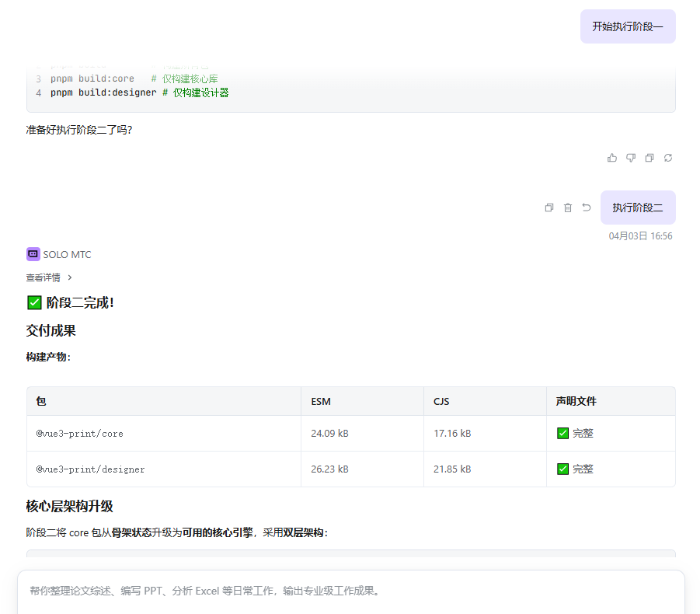Select the @vue3-print/designer table cell
Screen dimensions: 700x614
pos(90,469)
